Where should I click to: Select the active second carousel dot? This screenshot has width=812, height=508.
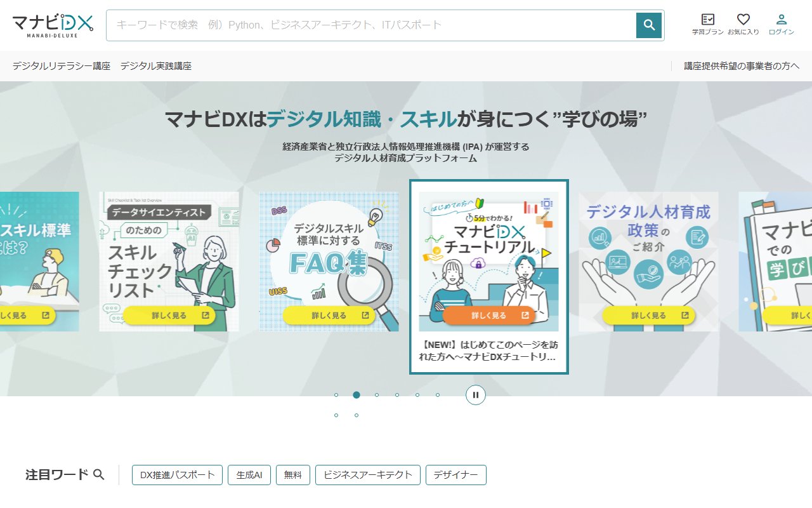point(357,395)
